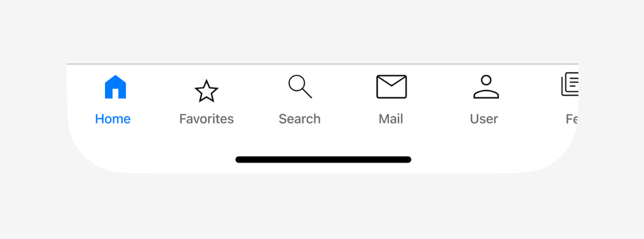Image resolution: width=644 pixels, height=239 pixels.
Task: Click the cut-off "Fe" tab label
Action: pos(572,119)
